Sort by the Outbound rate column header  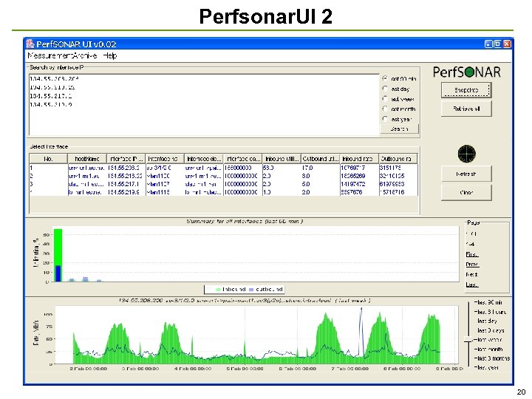[398, 158]
